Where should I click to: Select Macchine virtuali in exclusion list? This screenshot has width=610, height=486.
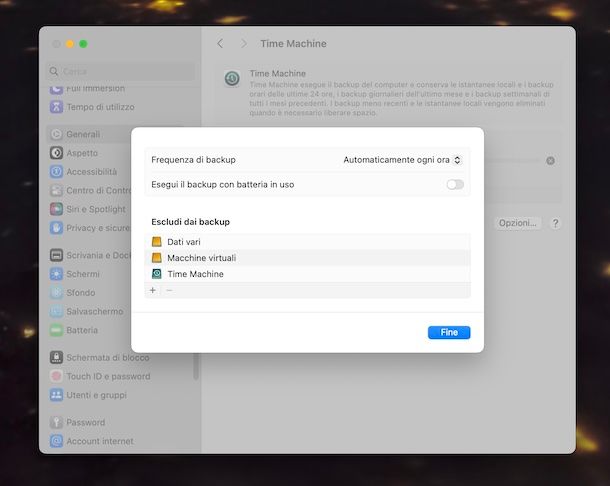pyautogui.click(x=307, y=258)
